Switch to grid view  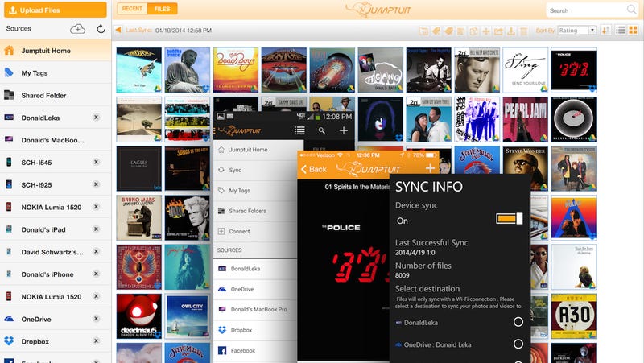(x=633, y=30)
